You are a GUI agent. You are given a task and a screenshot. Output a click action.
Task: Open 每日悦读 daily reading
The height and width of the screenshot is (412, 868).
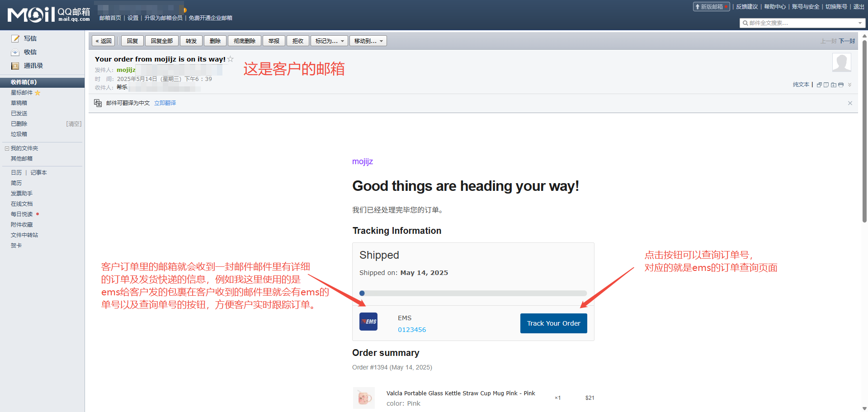tap(22, 214)
